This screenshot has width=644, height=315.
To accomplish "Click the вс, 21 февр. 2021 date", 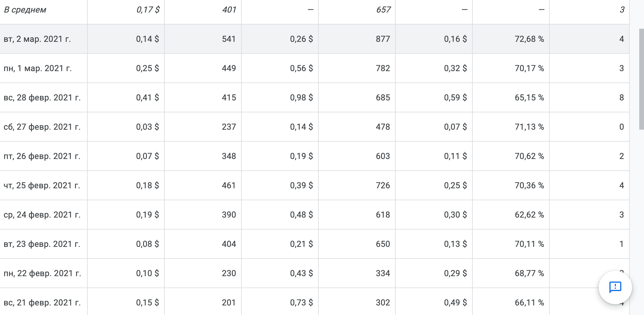I will coord(42,303).
